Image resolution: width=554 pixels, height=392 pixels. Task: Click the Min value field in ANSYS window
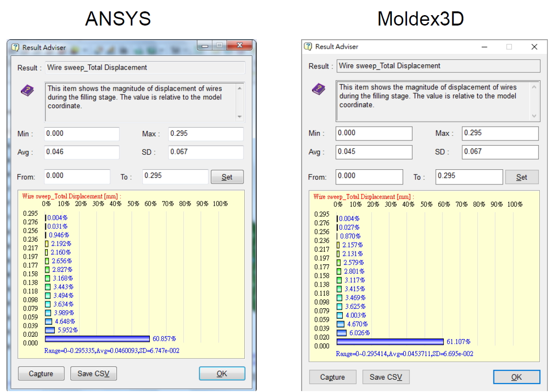pyautogui.click(x=82, y=134)
